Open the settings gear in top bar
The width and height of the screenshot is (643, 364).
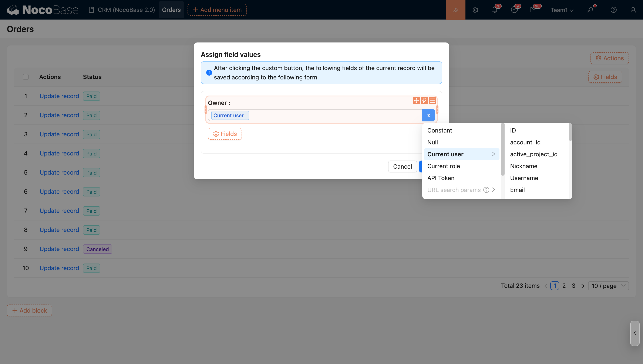[x=475, y=10]
